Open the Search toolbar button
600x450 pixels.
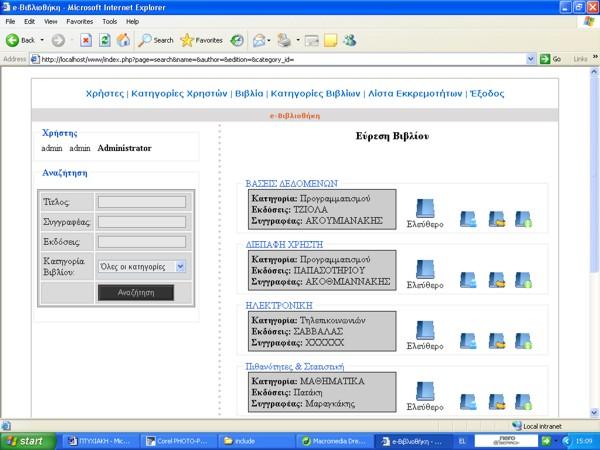point(156,40)
